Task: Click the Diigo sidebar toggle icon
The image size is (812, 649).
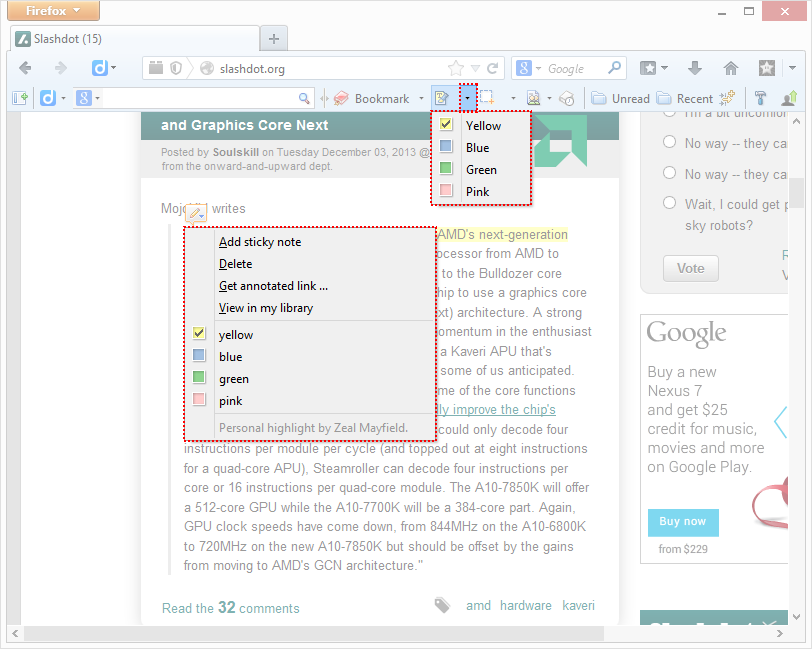Action: pos(20,98)
